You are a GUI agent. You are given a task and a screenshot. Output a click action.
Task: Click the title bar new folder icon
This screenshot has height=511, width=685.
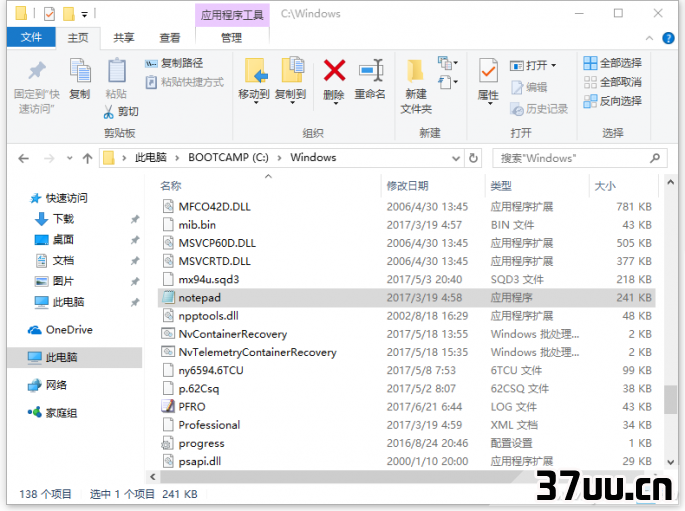pos(69,14)
